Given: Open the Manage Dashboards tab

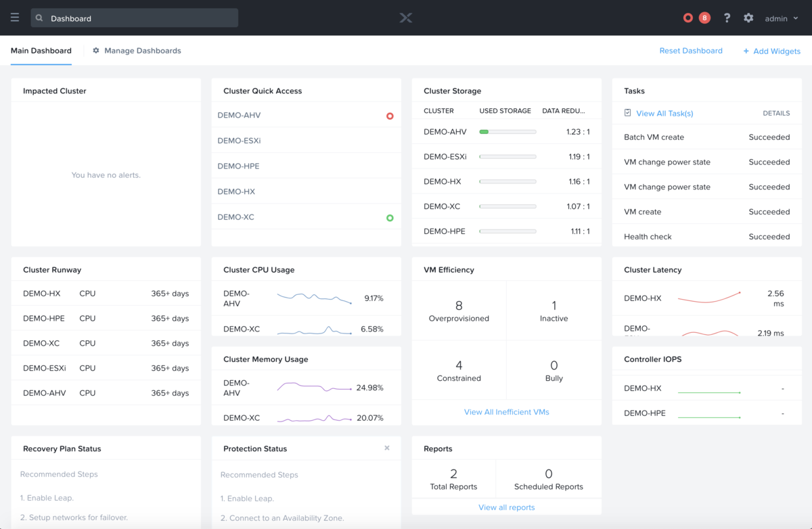Looking at the screenshot, I should pyautogui.click(x=143, y=50).
